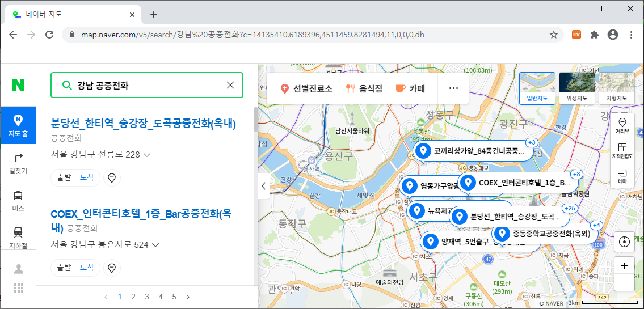Click the +8 cluster count badge
The height and width of the screenshot is (309, 644).
point(576,174)
